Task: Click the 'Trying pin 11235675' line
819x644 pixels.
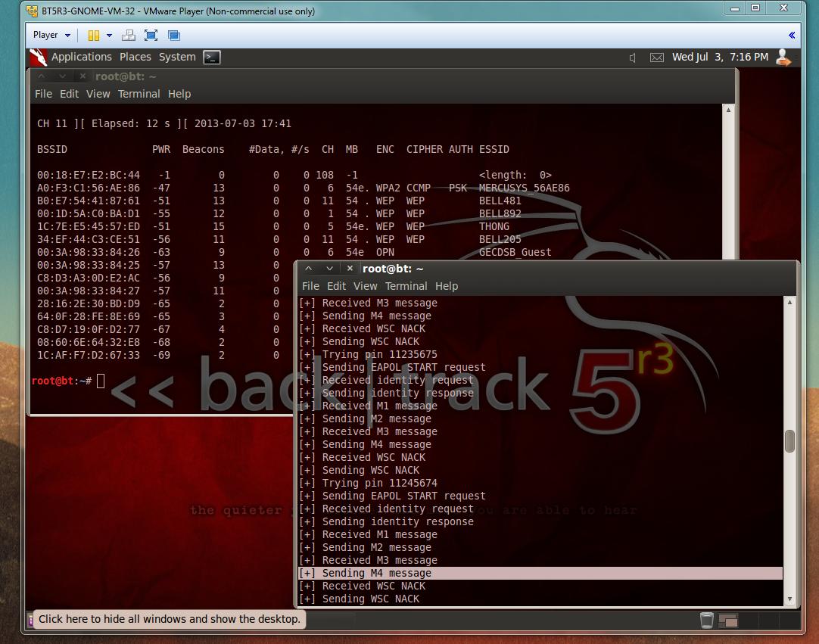Action: [x=368, y=355]
